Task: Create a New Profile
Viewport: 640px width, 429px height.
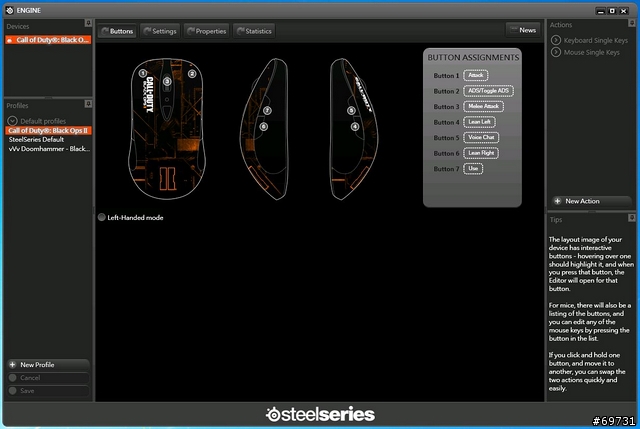Action: click(48, 365)
